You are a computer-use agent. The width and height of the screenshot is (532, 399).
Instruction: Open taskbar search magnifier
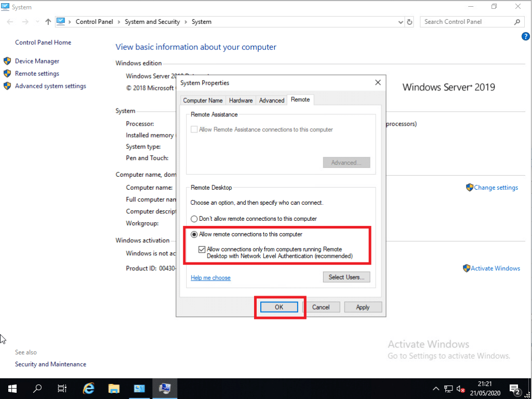[38, 389]
